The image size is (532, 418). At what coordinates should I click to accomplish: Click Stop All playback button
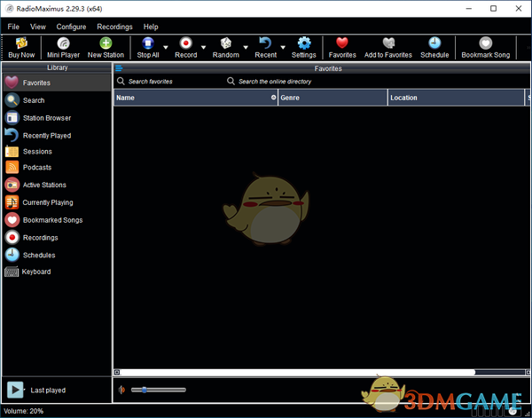[x=148, y=48]
